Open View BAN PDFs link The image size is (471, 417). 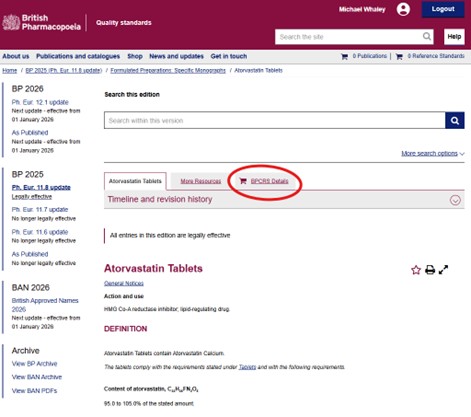[x=34, y=391]
